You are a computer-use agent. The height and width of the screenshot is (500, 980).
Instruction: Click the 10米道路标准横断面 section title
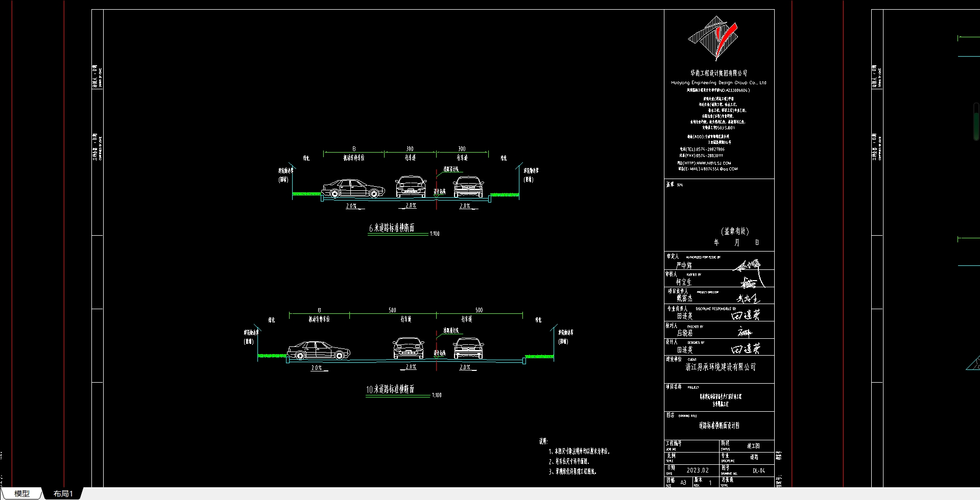(390, 389)
